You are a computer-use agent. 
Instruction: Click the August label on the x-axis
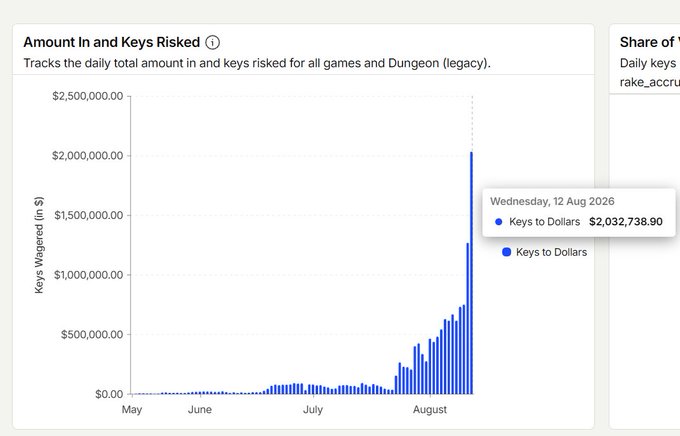pyautogui.click(x=429, y=410)
